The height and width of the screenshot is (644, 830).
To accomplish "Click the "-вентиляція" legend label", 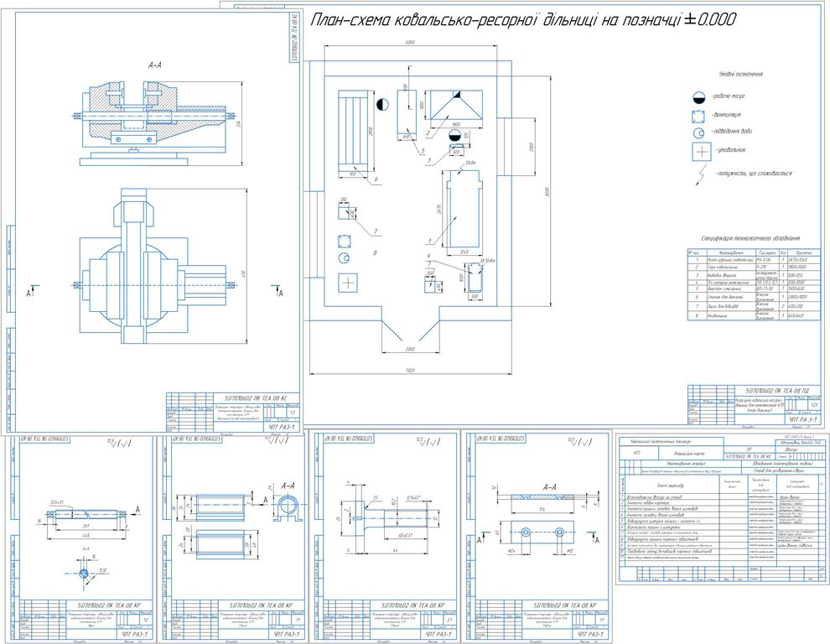I will (x=725, y=114).
